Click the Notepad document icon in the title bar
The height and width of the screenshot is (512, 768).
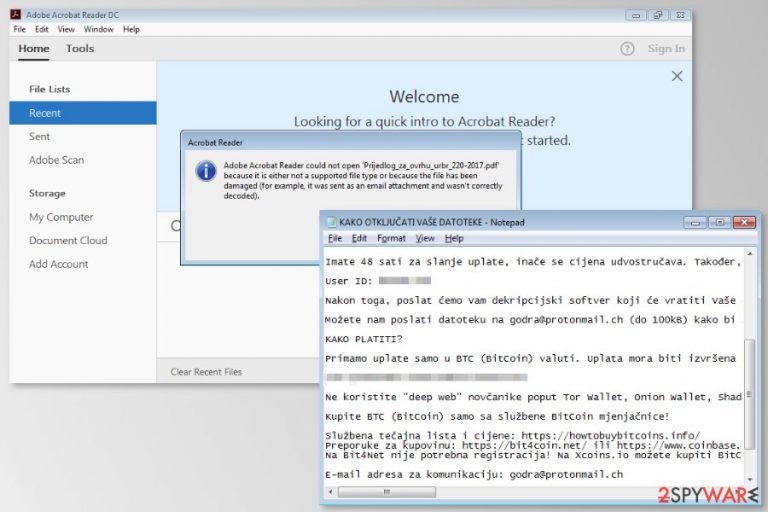click(x=332, y=222)
